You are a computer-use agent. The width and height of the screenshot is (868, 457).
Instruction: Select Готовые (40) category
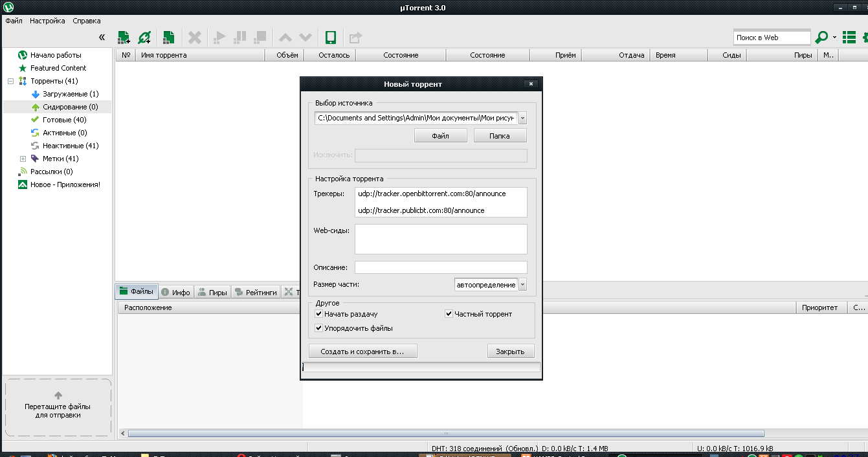coord(65,120)
